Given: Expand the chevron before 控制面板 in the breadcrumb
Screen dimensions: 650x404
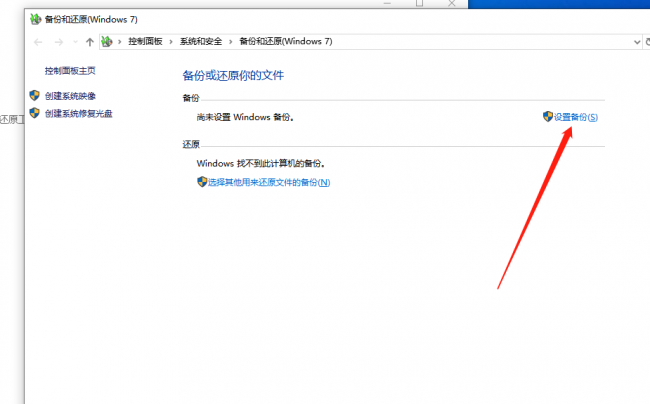Looking at the screenshot, I should click(120, 41).
